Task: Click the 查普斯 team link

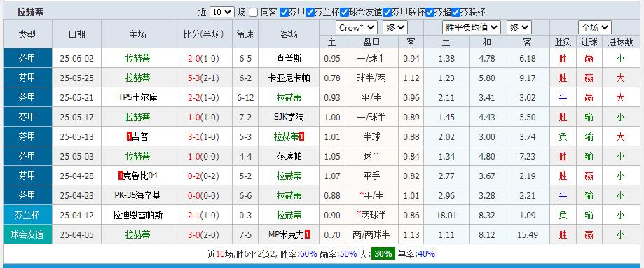Action: coord(289,59)
